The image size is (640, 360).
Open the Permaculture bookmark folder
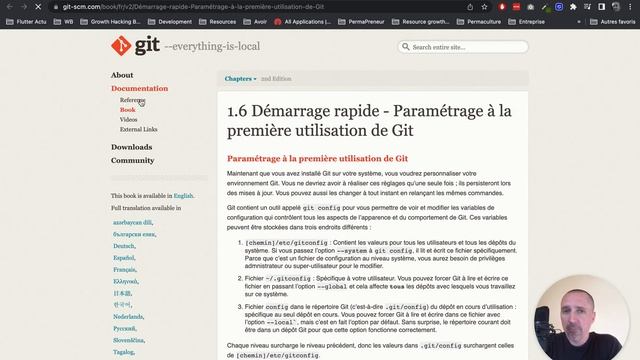tap(479, 22)
